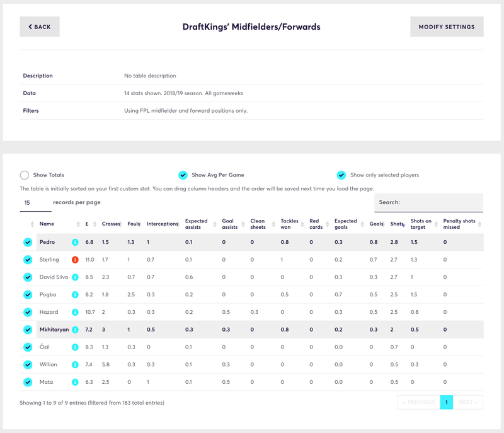Click Willian's 5.8 crosses value

coord(105,364)
